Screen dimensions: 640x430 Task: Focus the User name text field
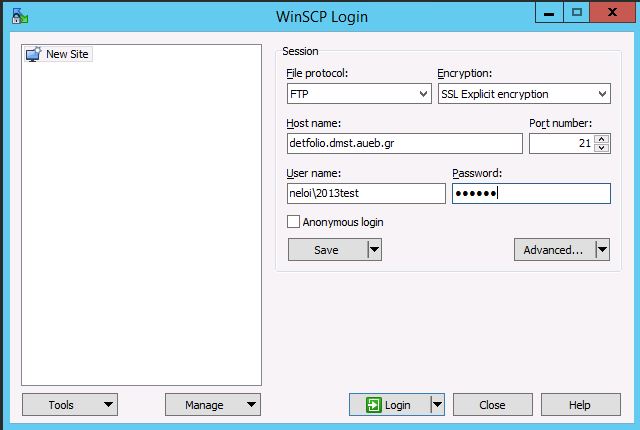(x=365, y=194)
